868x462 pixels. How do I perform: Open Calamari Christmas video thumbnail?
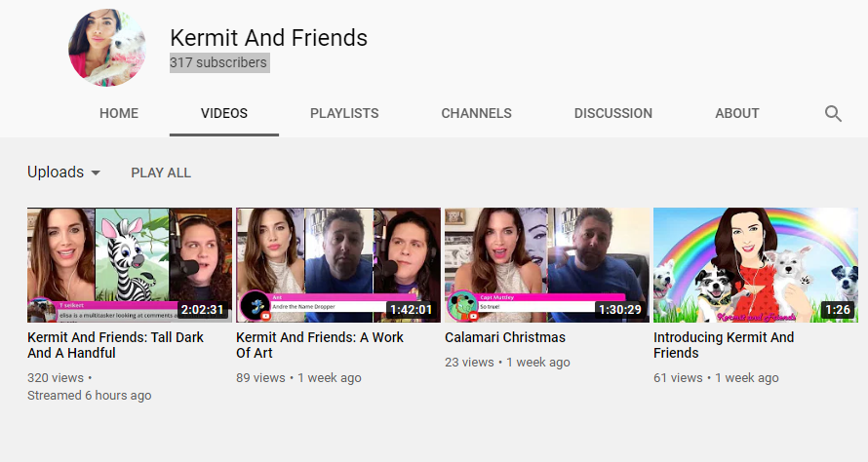(547, 265)
